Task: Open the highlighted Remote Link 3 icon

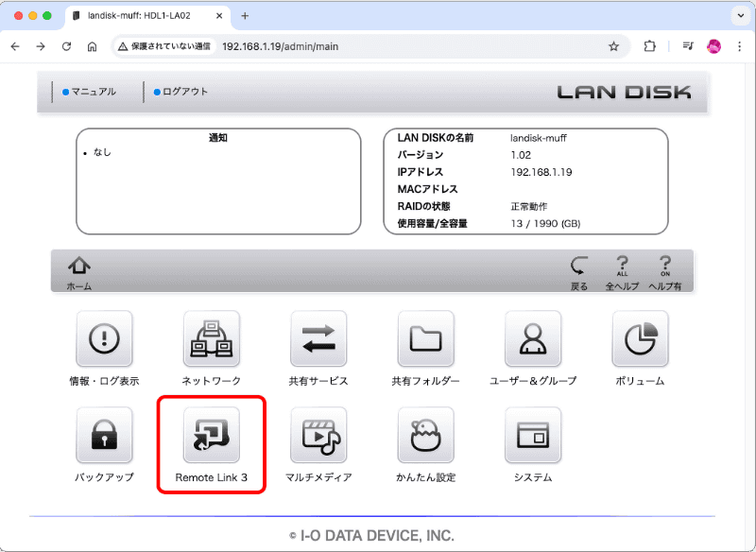Action: 211,436
